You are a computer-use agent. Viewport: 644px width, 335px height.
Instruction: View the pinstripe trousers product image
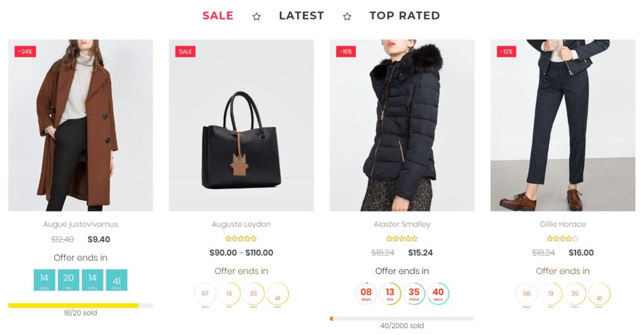click(563, 125)
